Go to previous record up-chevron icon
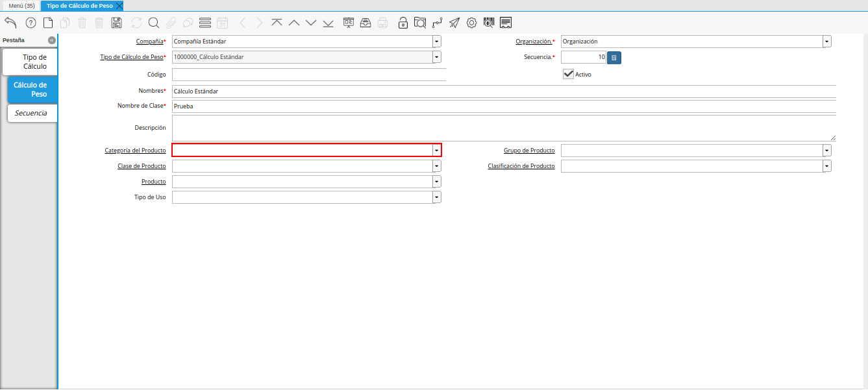The image size is (868, 390). 294,23
